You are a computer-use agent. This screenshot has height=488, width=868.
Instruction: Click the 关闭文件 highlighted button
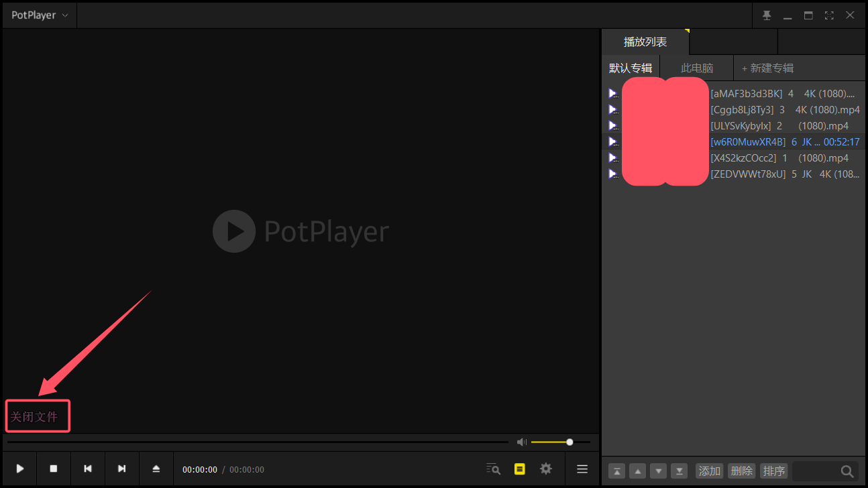37,416
